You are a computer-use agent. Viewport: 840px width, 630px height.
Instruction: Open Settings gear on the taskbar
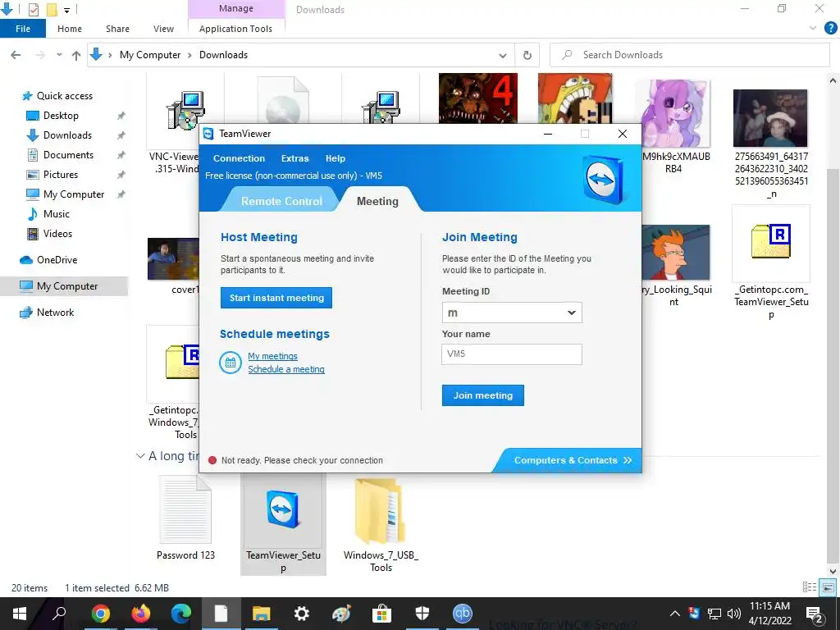[302, 614]
